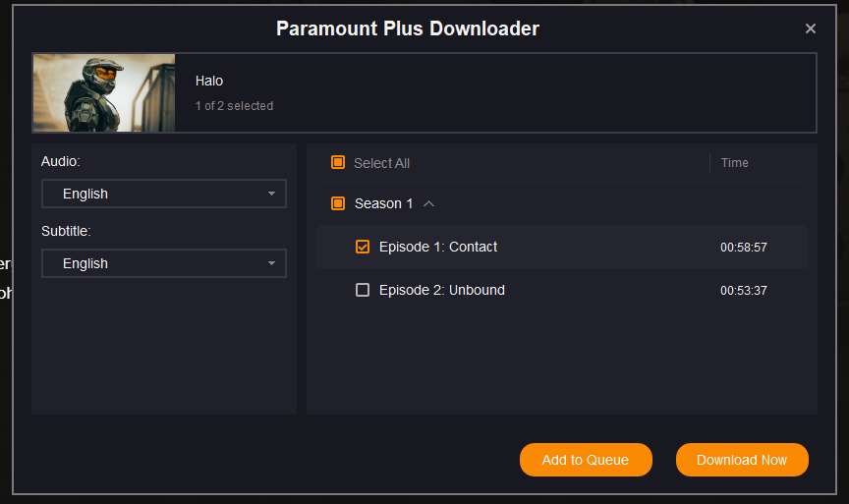Click the Halo title text
This screenshot has width=849, height=504.
[x=209, y=81]
